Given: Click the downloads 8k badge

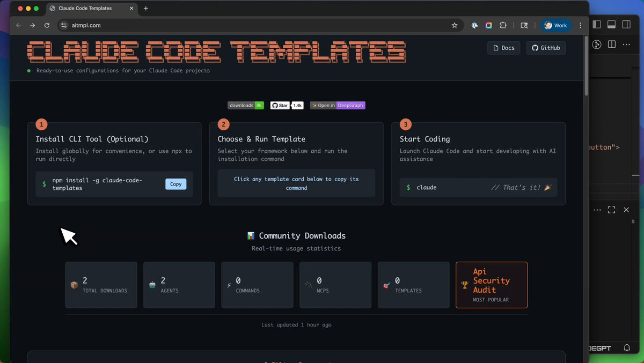Looking at the screenshot, I should coord(246,105).
